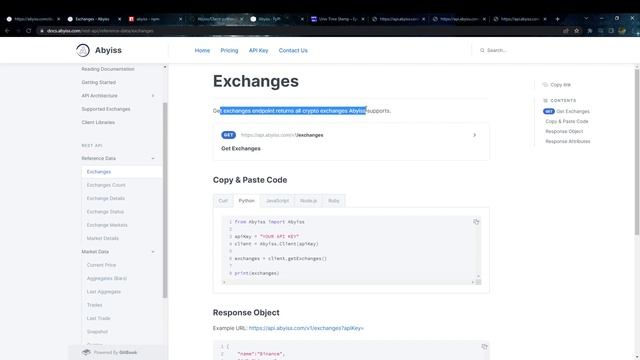Open the Contact Us nav link
640x360 pixels.
pos(293,51)
